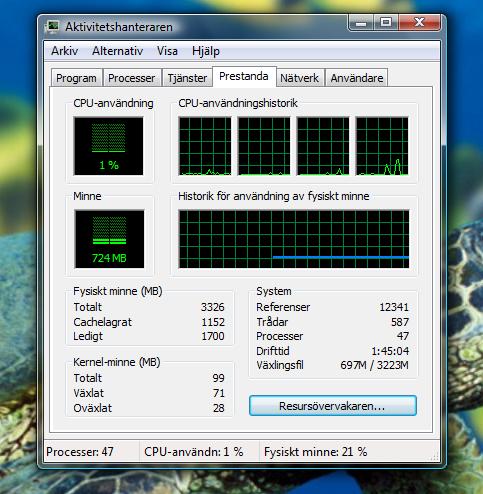
Task: Click the first CPU core history graph
Action: click(x=205, y=146)
